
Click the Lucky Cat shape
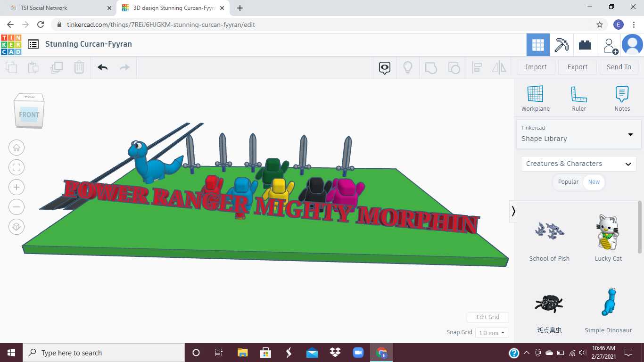[608, 237]
